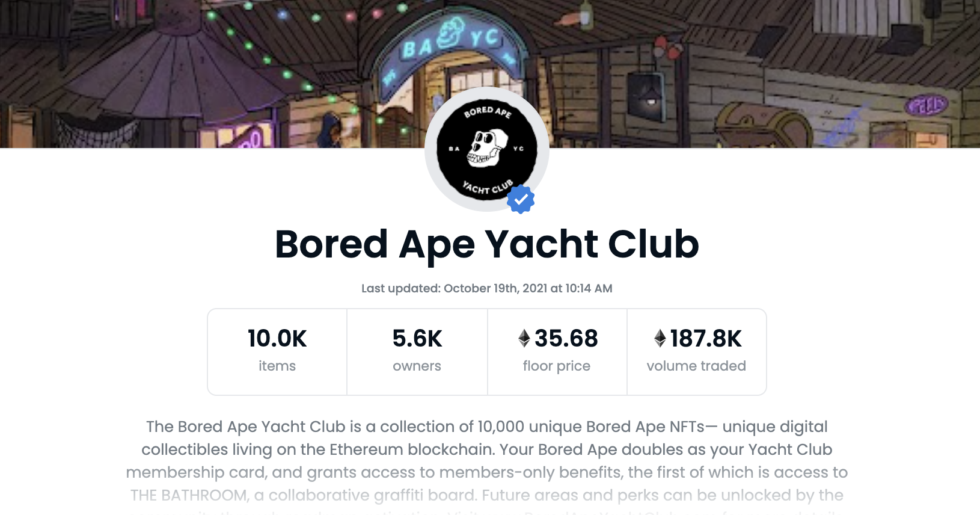Click the "items" label

coord(277,366)
